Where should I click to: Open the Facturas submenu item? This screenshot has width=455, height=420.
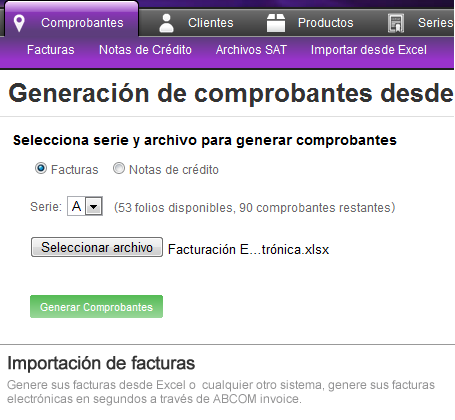pos(51,50)
